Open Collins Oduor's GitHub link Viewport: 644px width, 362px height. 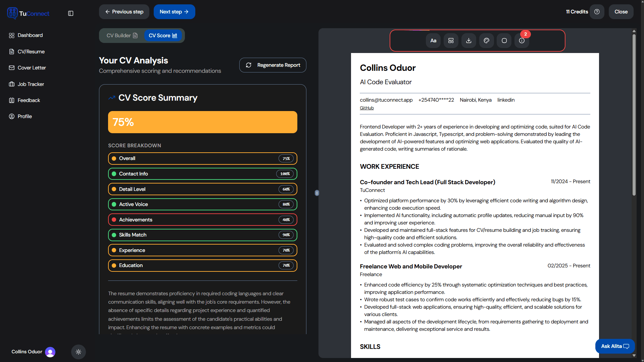[366, 108]
